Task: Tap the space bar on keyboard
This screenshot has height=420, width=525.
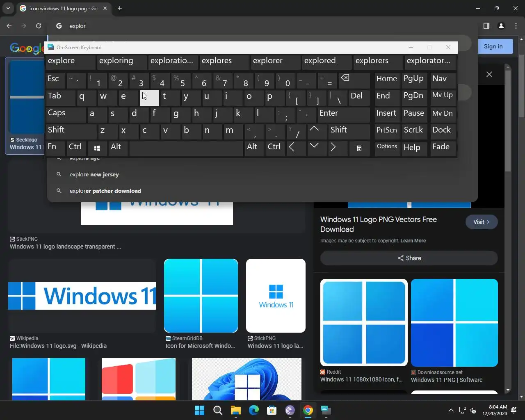Action: point(186,148)
